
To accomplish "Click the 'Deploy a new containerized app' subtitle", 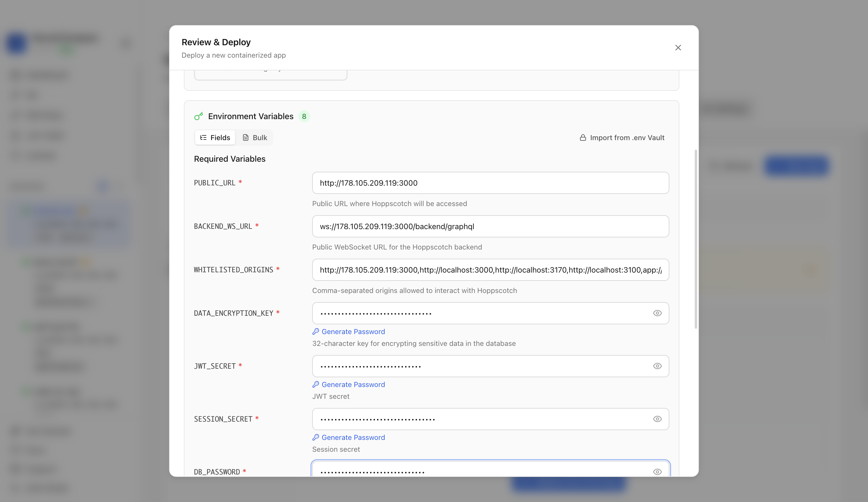I will tap(234, 55).
